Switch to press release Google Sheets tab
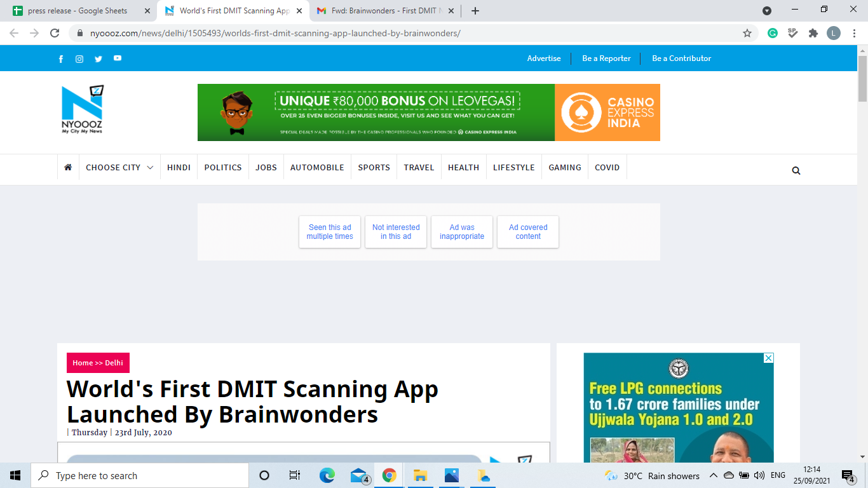This screenshot has height=488, width=868. [79, 11]
